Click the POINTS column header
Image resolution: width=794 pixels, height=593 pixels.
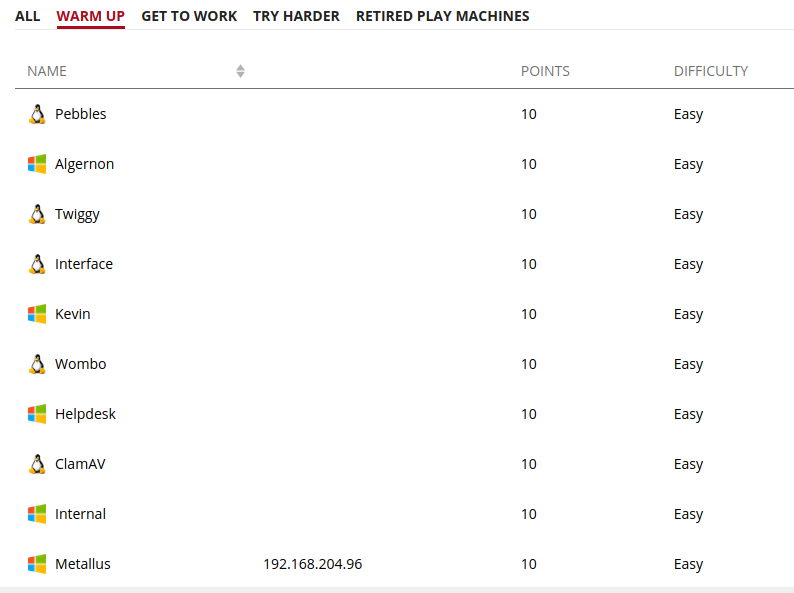tap(545, 71)
